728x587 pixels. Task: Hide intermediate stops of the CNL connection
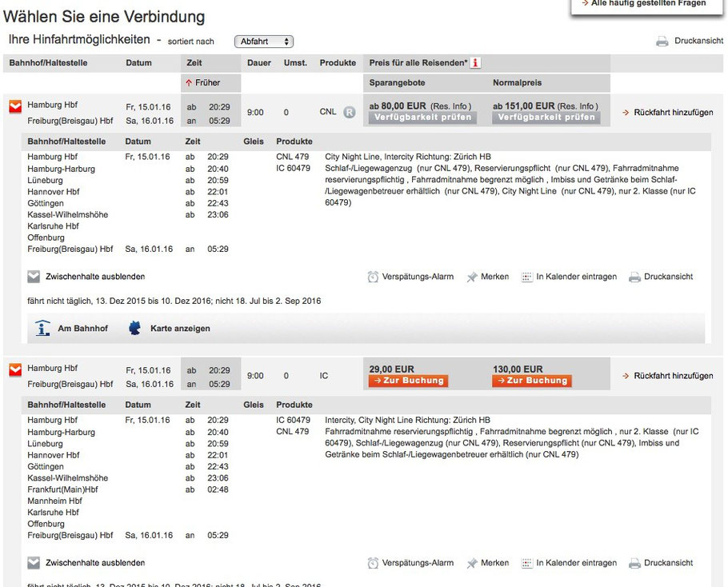click(x=95, y=277)
